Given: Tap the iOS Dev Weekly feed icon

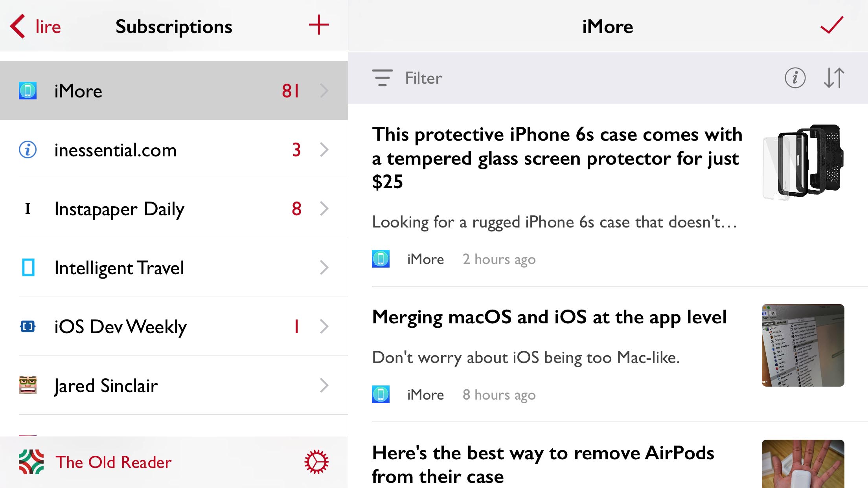Looking at the screenshot, I should point(28,326).
